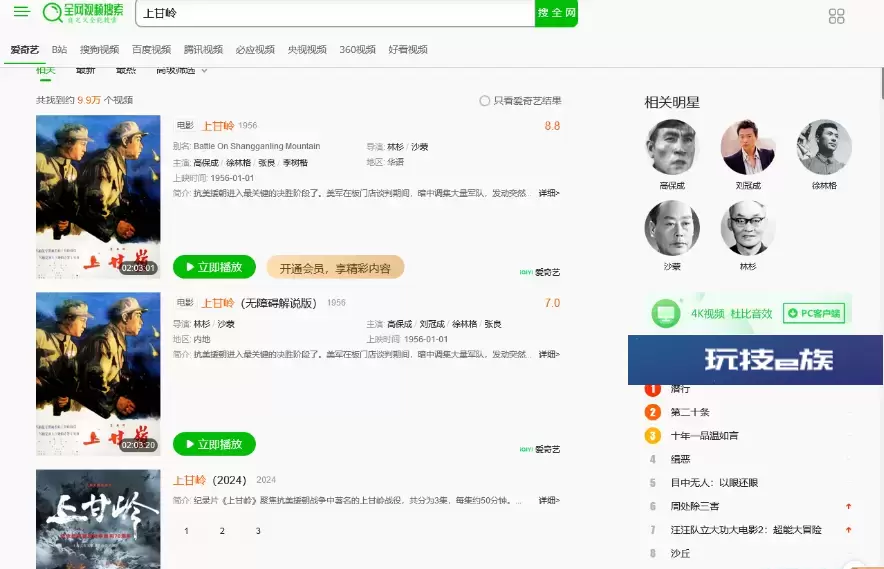Switch to the 好看视频 tab
Image resolution: width=884 pixels, height=569 pixels.
pyautogui.click(x=408, y=50)
